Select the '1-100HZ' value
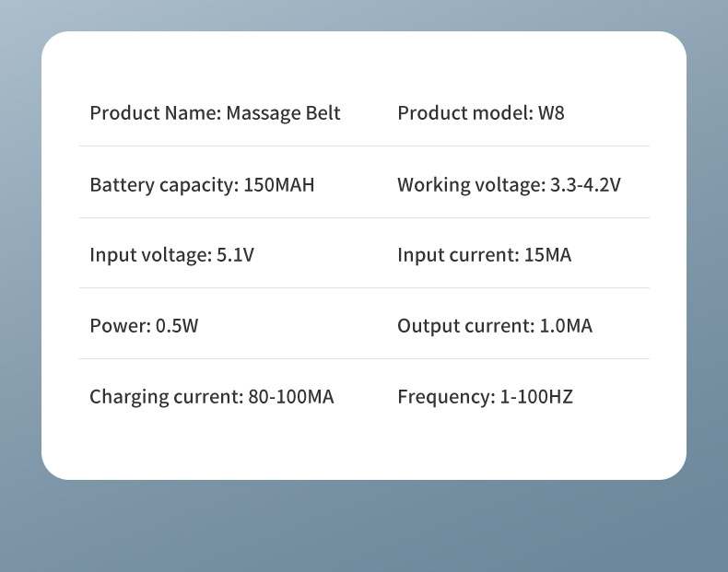This screenshot has height=572, width=728. click(x=536, y=397)
